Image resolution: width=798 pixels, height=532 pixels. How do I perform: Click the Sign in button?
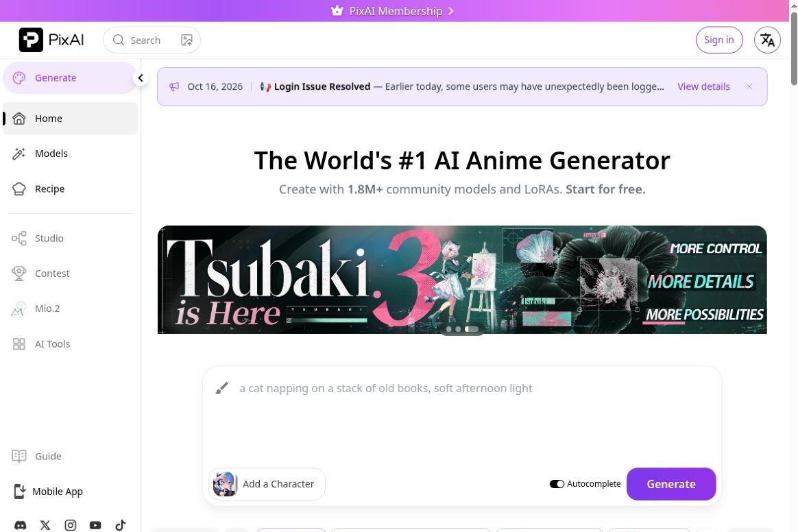pos(719,40)
